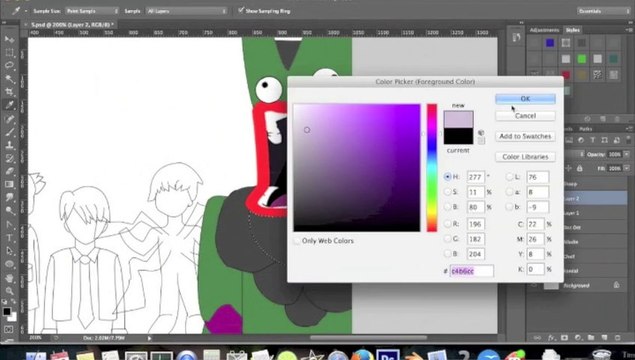Open the status bar info arrow
The image size is (635, 360).
pos(149,338)
